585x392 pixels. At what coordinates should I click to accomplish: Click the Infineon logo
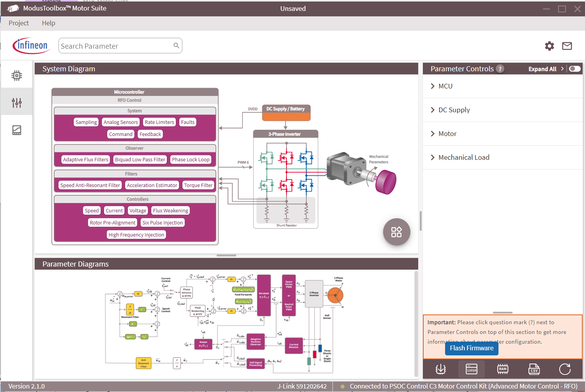(30, 46)
